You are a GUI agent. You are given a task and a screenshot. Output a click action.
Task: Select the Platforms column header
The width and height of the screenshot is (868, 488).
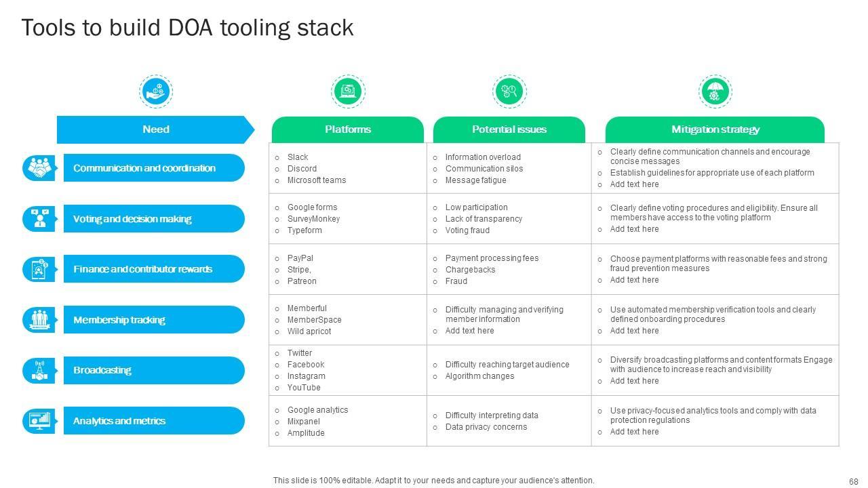[348, 129]
